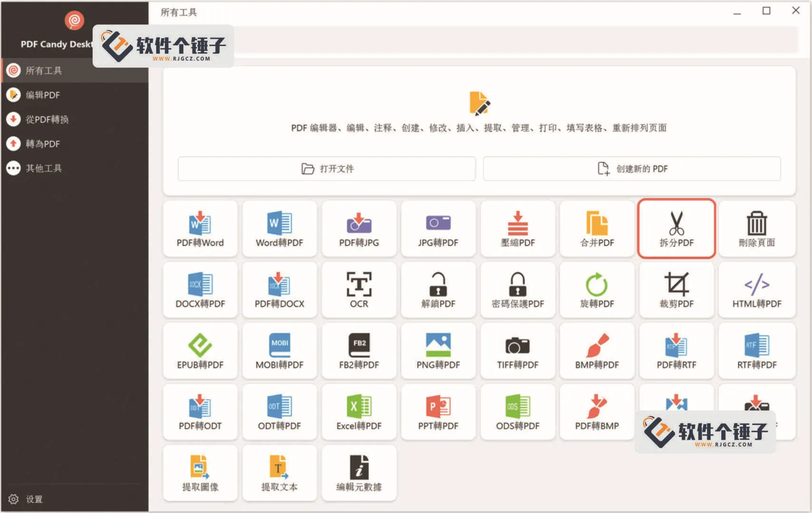Launch the HTML轉PDF converter
Viewport: 812px width, 513px height.
[756, 290]
